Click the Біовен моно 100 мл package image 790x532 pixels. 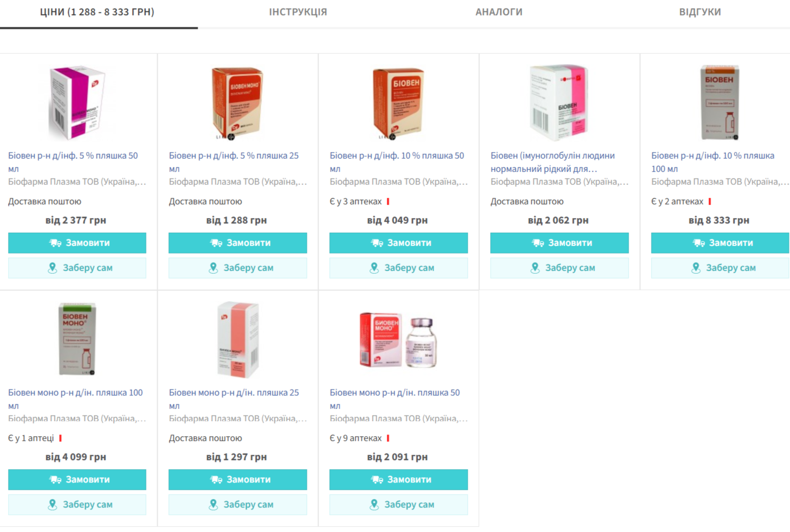click(x=77, y=339)
